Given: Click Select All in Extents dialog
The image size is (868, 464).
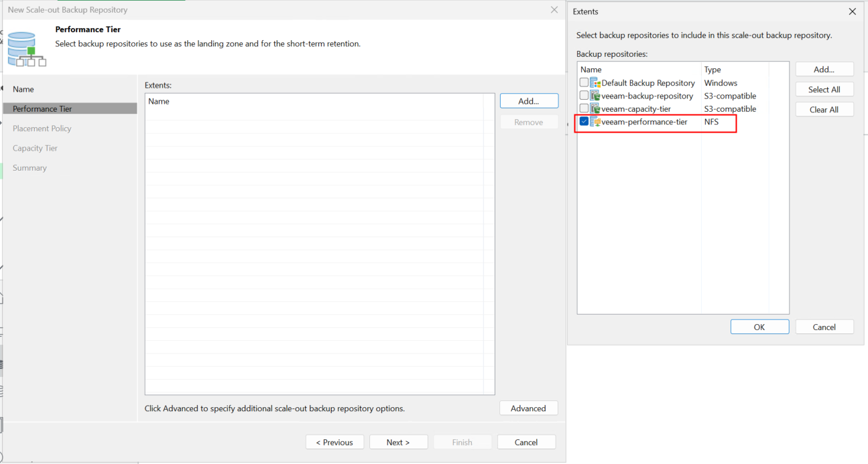Looking at the screenshot, I should (824, 90).
